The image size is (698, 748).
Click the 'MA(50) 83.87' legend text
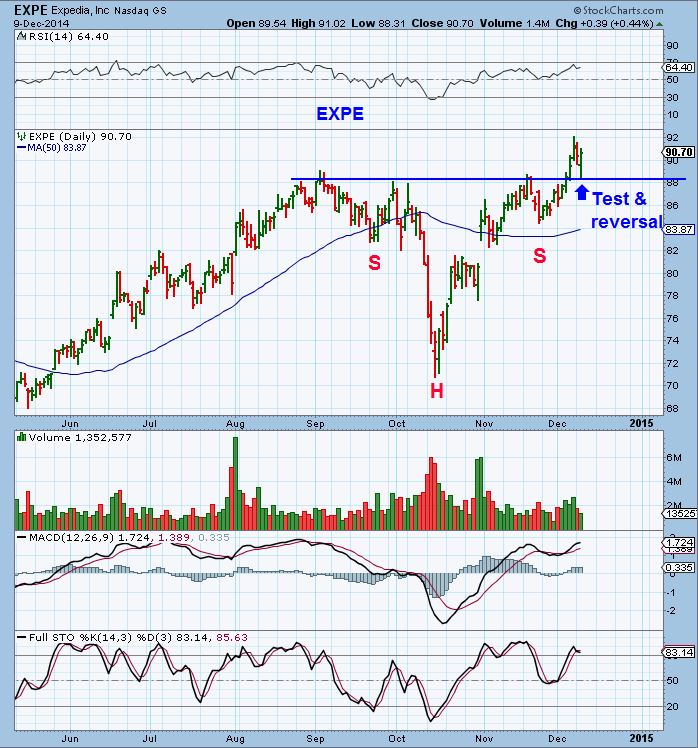click(57, 148)
